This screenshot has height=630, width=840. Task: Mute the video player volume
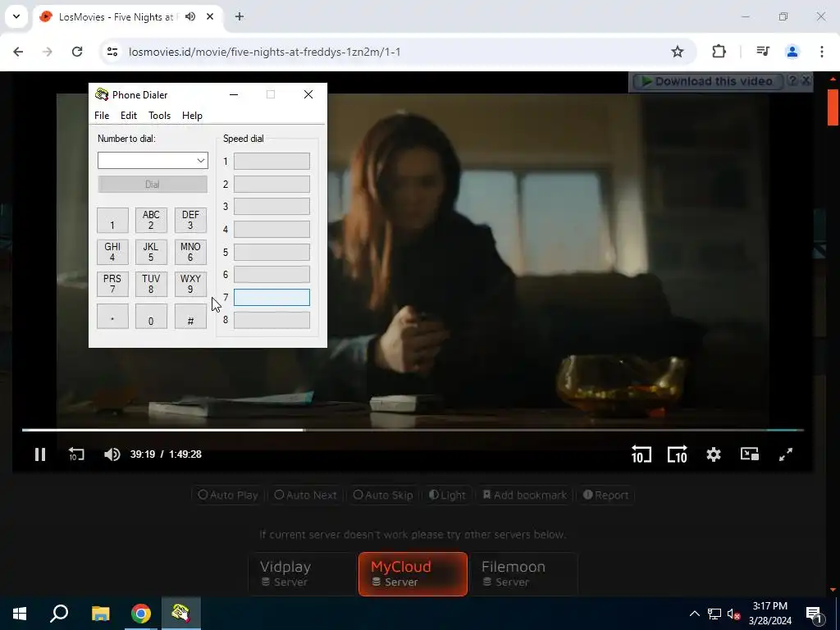(x=112, y=454)
